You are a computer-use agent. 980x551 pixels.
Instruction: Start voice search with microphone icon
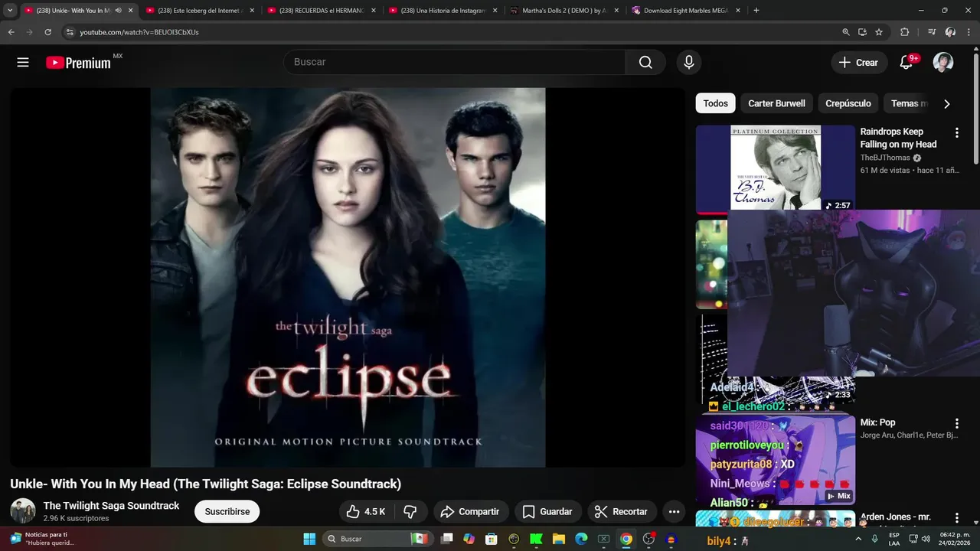[689, 63]
